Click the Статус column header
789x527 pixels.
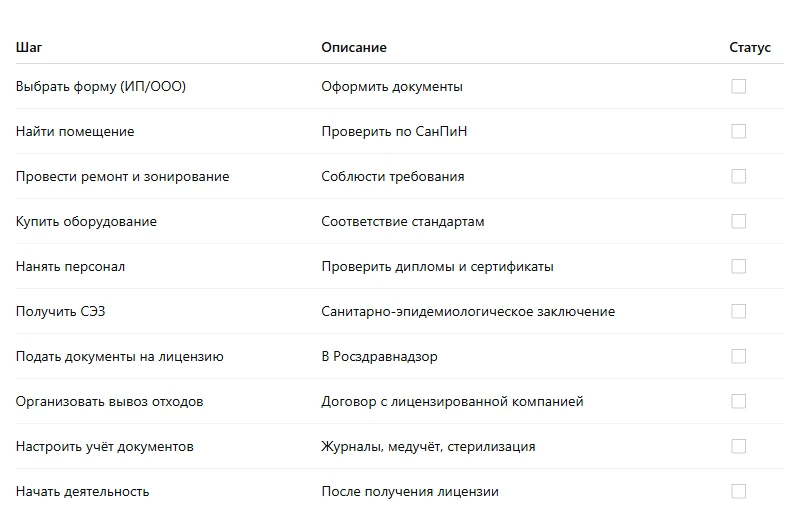(750, 47)
